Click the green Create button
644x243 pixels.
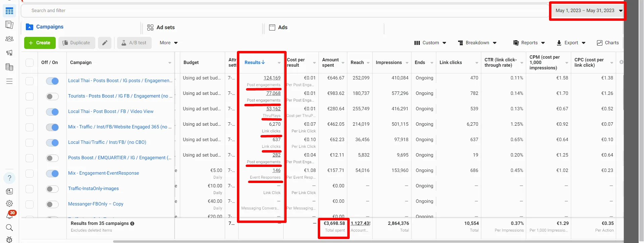(40, 43)
